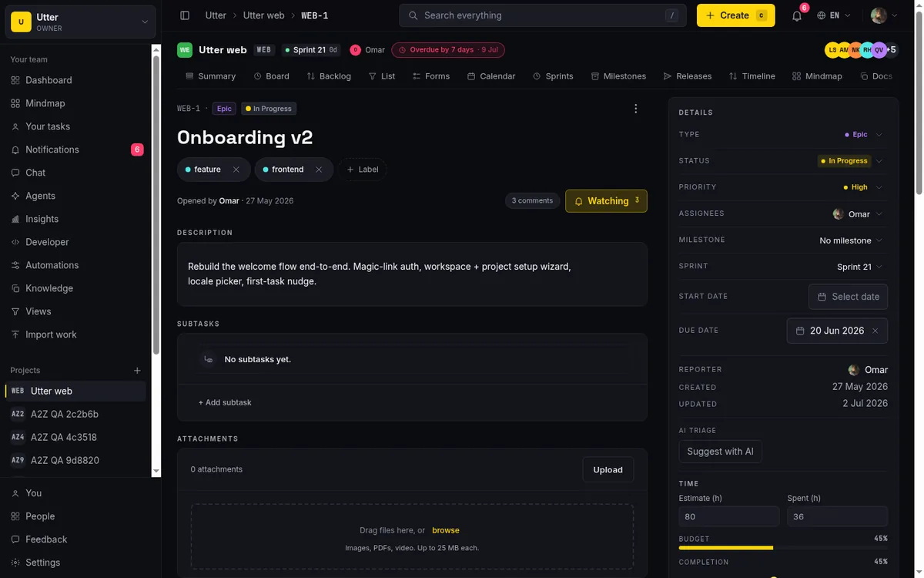
Task: Open Automations in the sidebar
Action: point(77,265)
